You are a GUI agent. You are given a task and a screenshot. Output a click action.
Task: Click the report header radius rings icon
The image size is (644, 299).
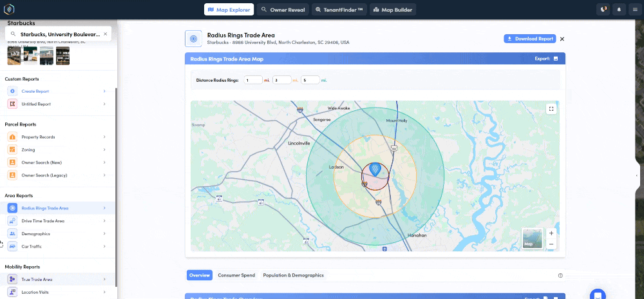point(193,39)
